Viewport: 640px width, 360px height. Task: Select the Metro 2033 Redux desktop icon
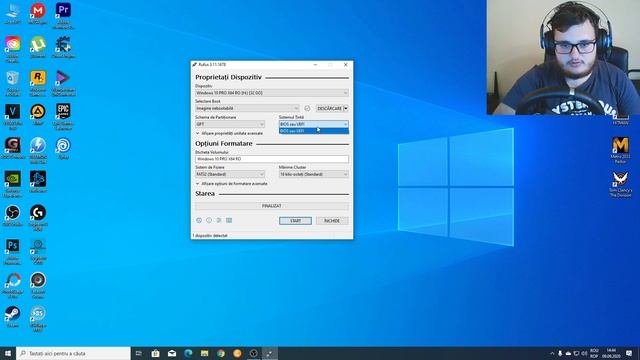[620, 150]
